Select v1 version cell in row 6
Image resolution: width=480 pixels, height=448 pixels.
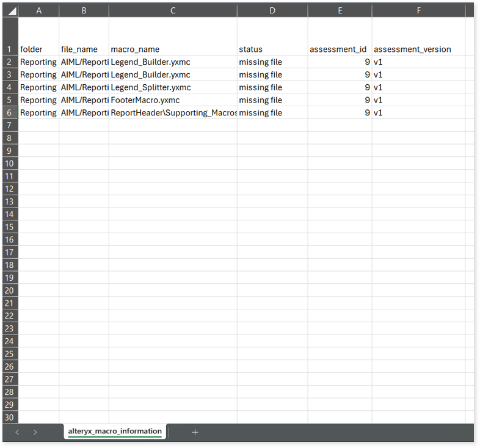pyautogui.click(x=418, y=113)
